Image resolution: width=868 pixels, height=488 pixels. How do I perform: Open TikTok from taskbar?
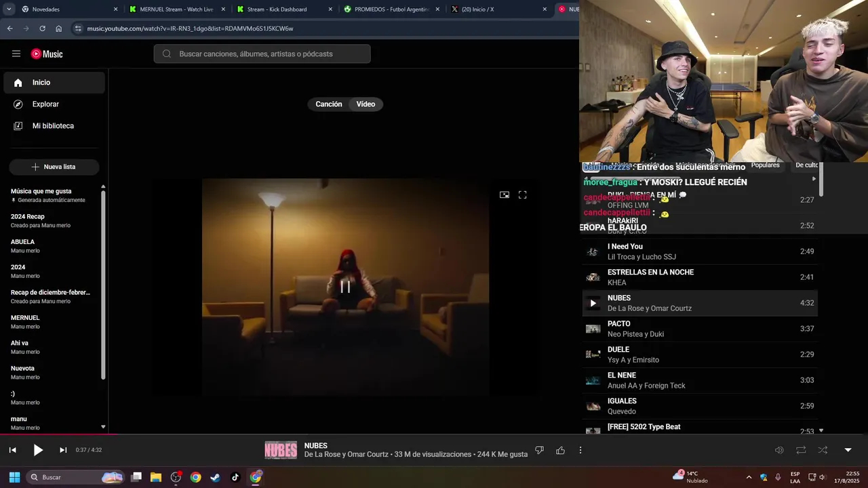235,477
